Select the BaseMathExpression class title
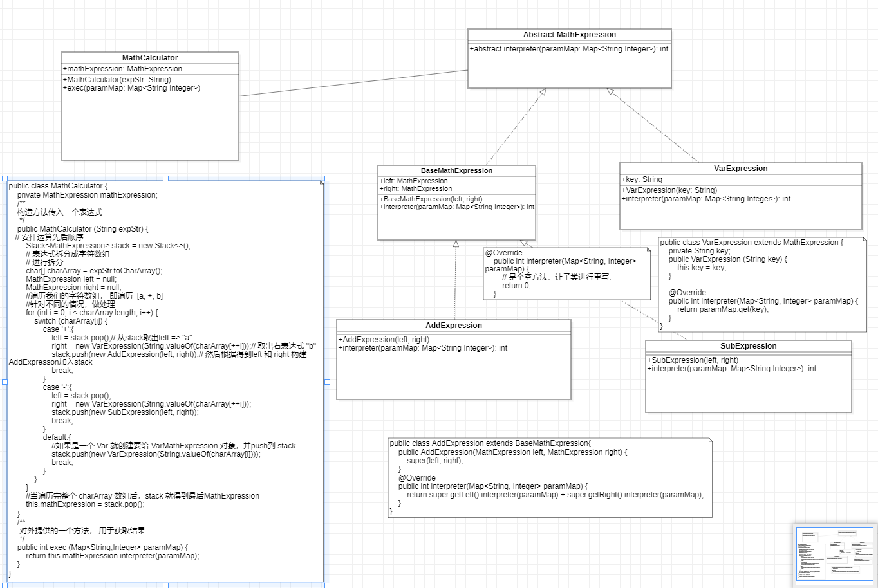 click(456, 170)
